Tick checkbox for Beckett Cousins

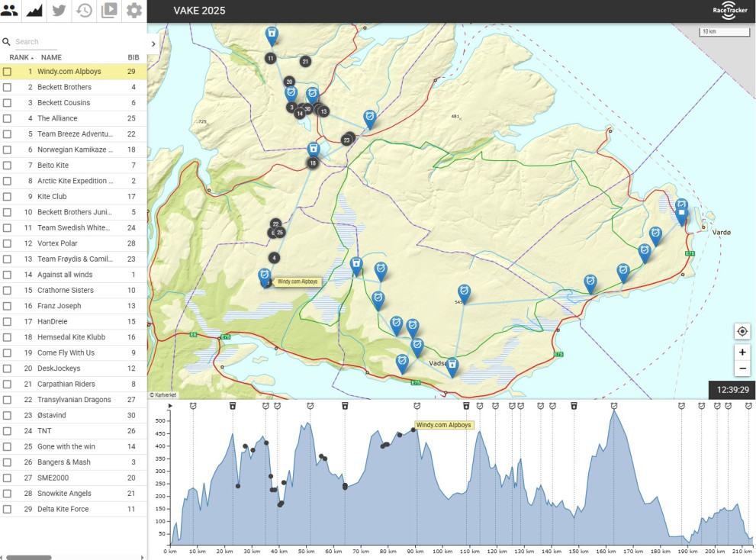(7, 103)
